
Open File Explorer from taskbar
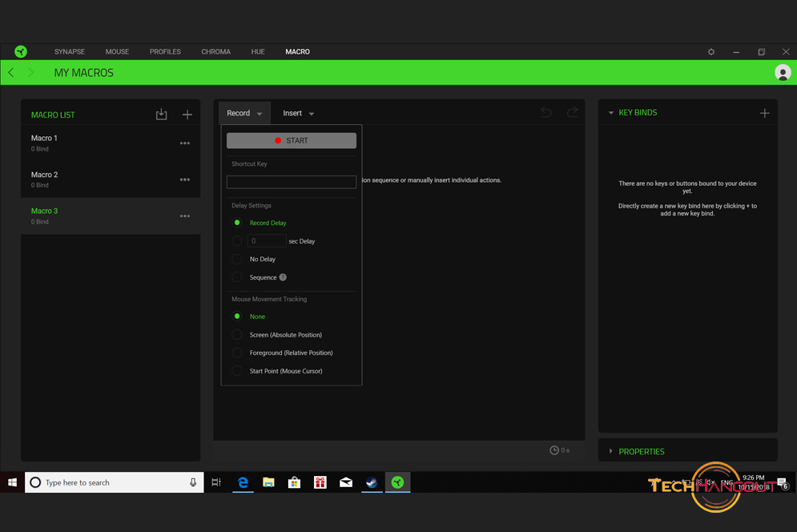(x=268, y=482)
